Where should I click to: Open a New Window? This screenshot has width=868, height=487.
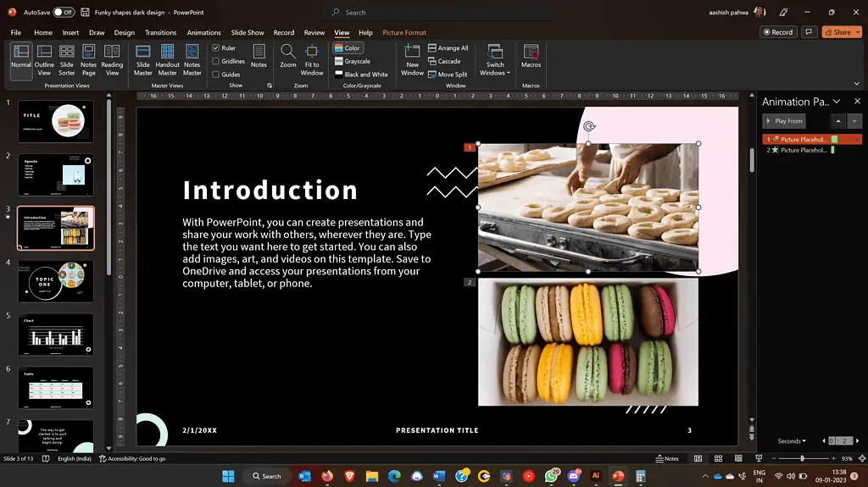(412, 59)
